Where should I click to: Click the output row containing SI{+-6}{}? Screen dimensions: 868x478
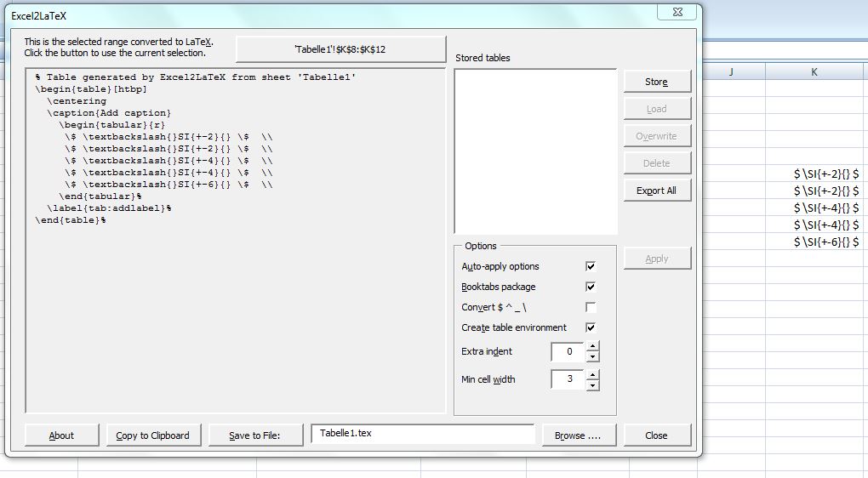point(168,185)
